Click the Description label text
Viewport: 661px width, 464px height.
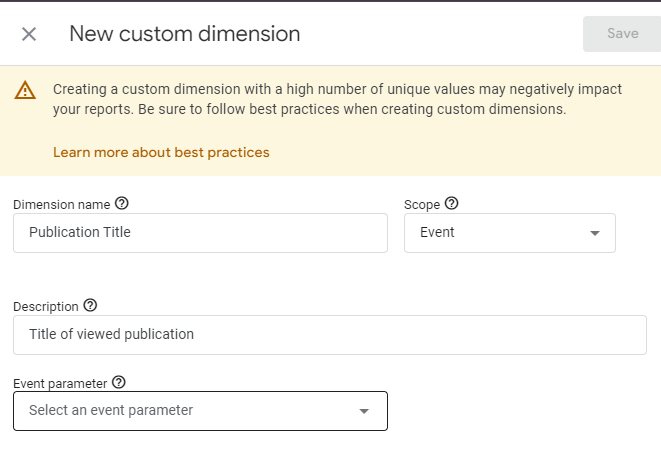coord(46,307)
